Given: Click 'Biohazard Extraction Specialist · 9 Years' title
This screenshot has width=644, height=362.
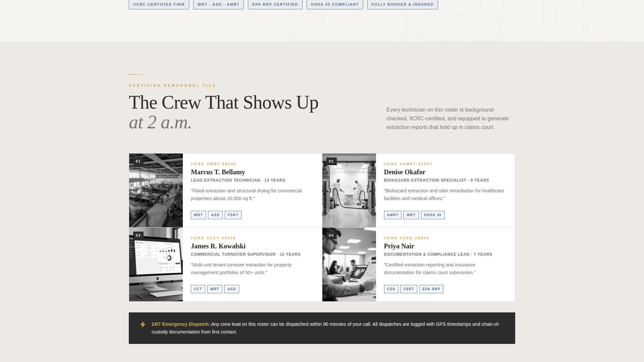Looking at the screenshot, I should pos(436,180).
